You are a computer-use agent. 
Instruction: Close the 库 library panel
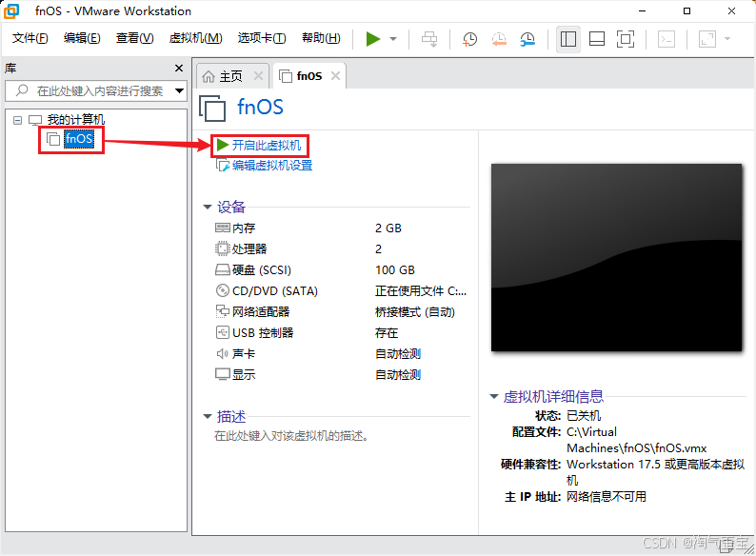[x=179, y=69]
